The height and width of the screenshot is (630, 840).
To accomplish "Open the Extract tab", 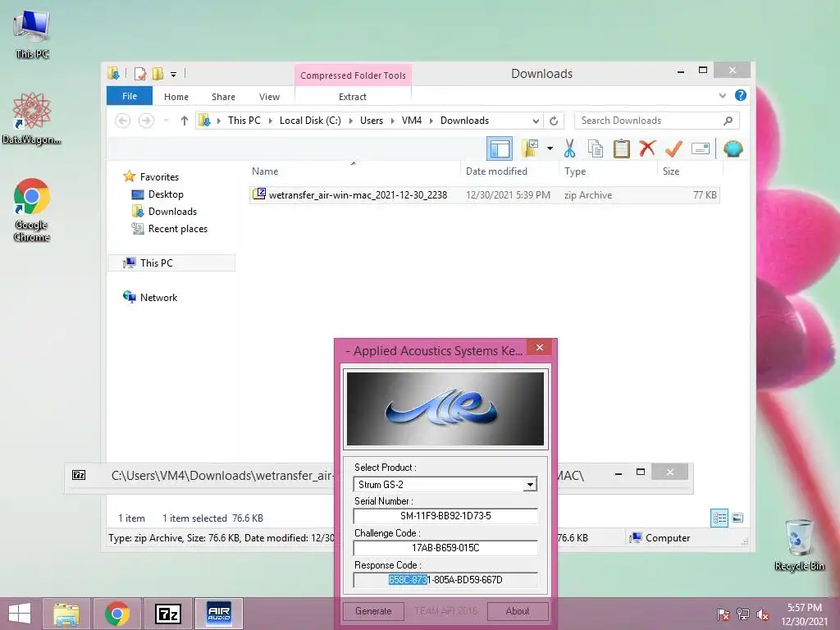I will point(353,97).
